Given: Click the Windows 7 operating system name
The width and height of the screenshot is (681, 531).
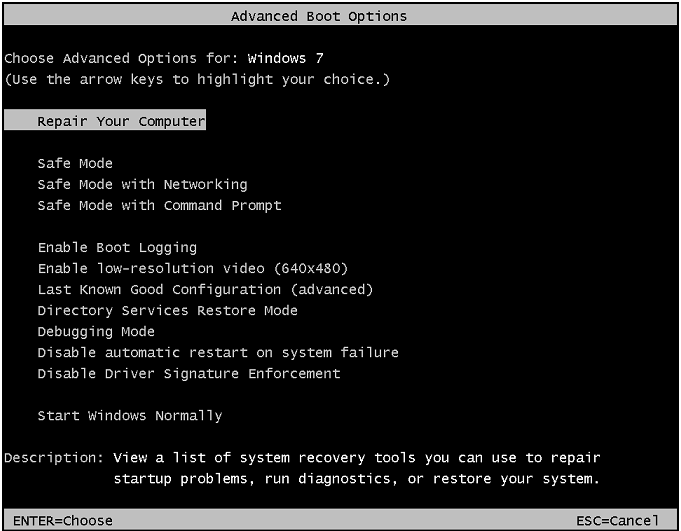Looking at the screenshot, I should 286,58.
